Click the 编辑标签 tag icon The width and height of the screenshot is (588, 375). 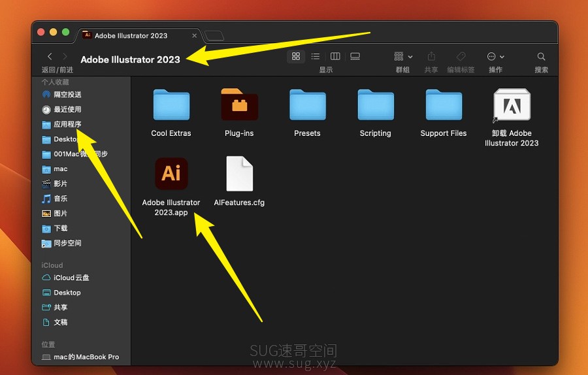point(461,56)
